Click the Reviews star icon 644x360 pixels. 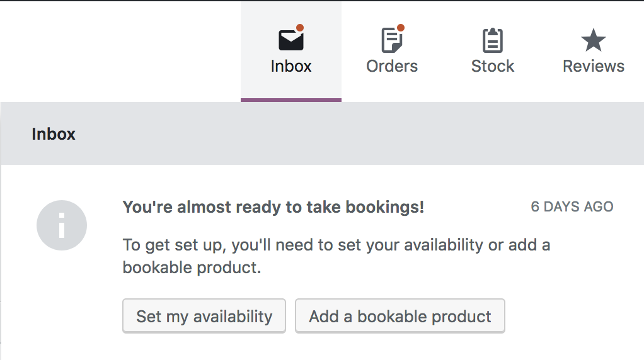(593, 40)
